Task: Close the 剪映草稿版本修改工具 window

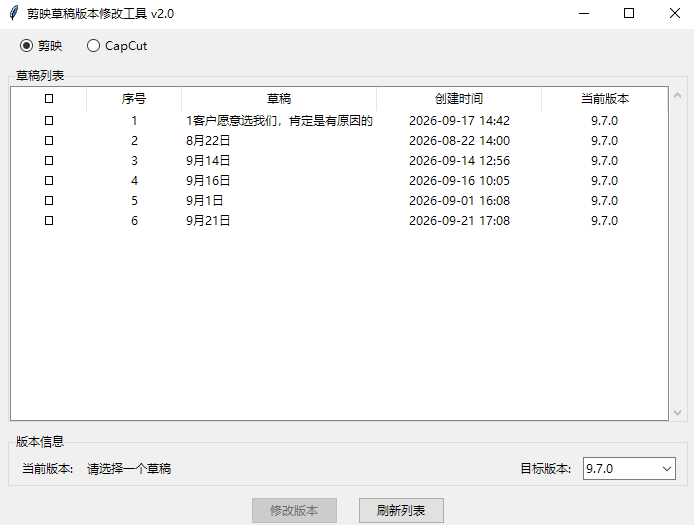Action: click(675, 13)
